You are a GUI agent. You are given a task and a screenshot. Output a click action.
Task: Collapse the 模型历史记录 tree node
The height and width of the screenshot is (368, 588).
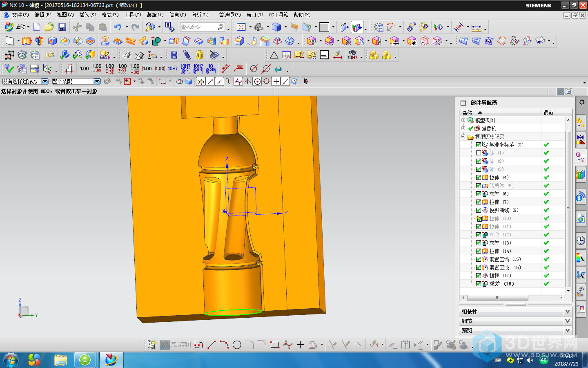pyautogui.click(x=463, y=137)
